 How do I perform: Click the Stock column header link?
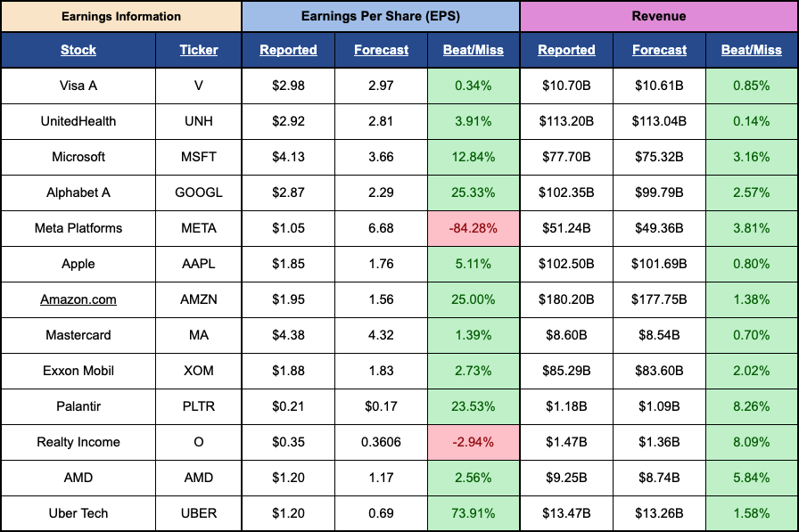pyautogui.click(x=78, y=50)
